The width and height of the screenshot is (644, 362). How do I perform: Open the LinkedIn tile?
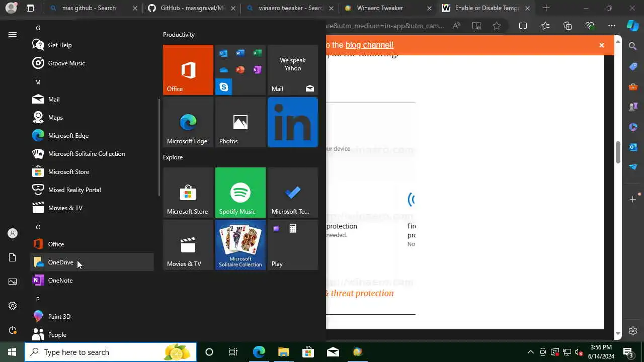[293, 122]
